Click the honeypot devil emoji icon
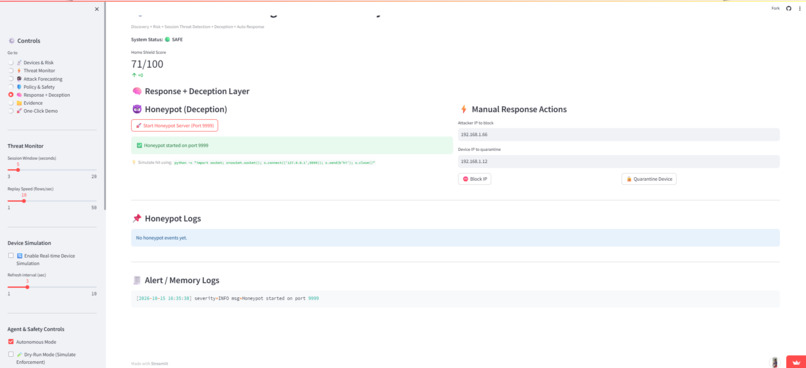806x368 pixels. [x=137, y=109]
